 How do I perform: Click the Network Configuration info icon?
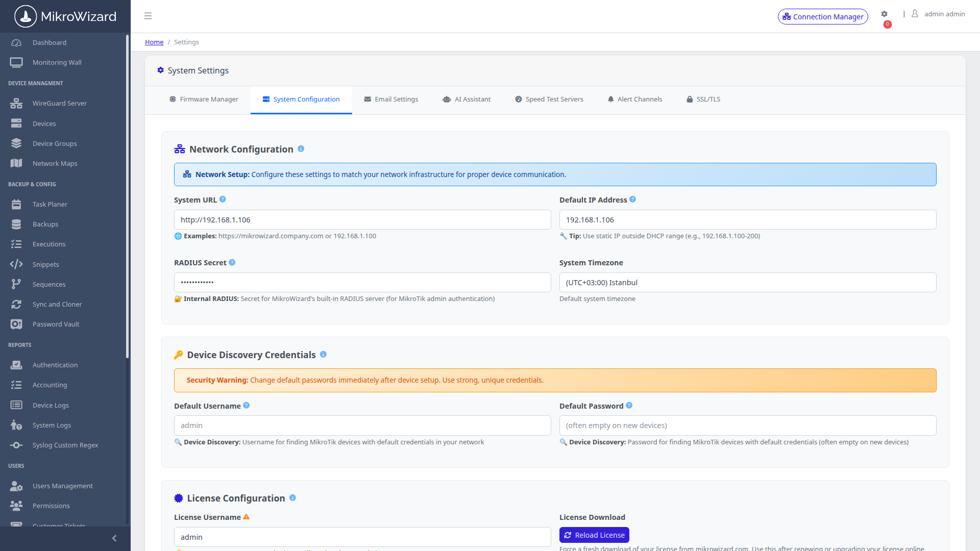(x=301, y=149)
